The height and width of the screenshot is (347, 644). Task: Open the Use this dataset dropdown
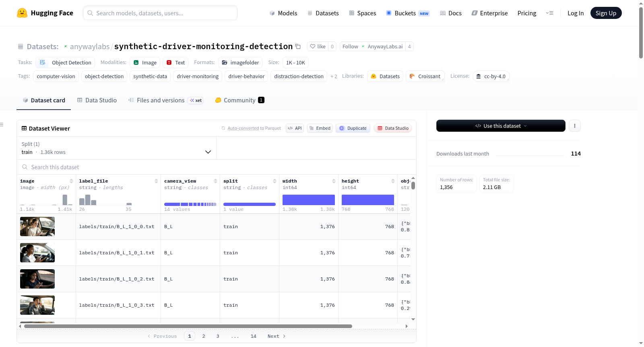[501, 126]
